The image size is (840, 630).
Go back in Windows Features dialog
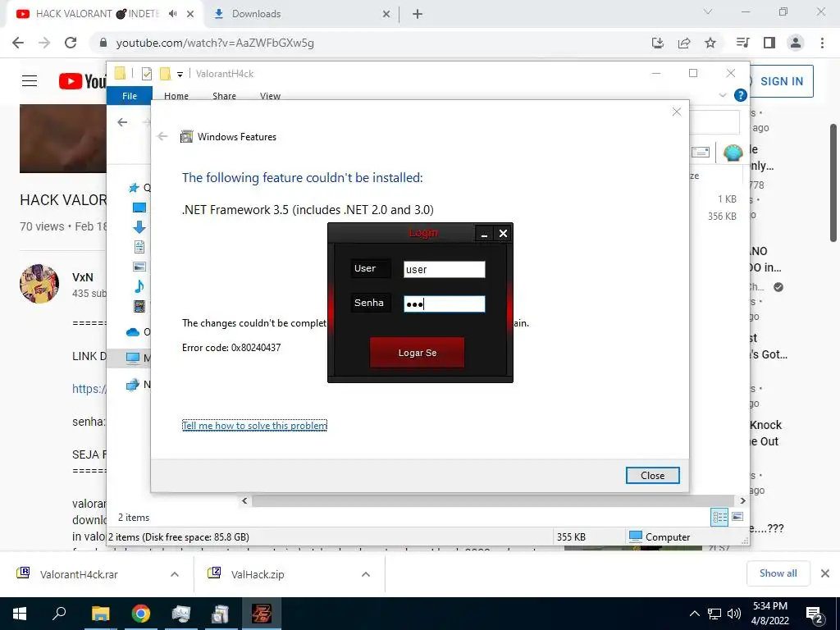click(x=162, y=137)
